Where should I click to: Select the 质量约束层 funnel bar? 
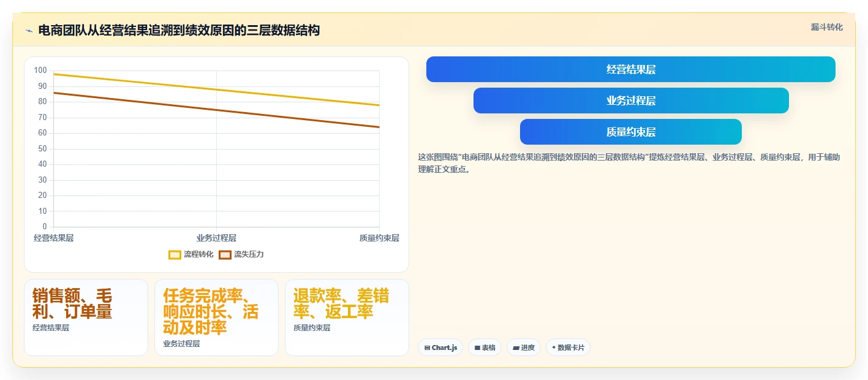click(x=631, y=132)
